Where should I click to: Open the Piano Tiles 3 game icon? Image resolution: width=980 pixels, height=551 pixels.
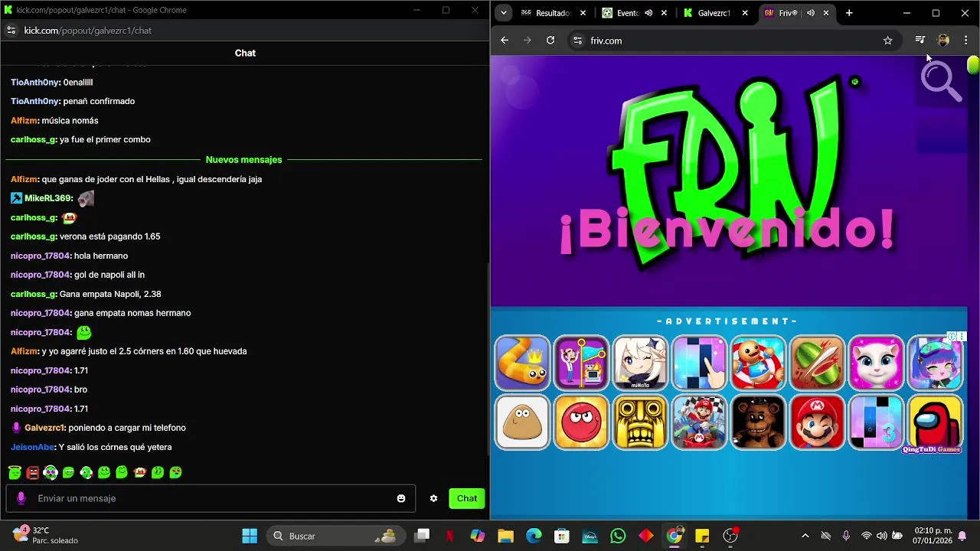tap(876, 422)
